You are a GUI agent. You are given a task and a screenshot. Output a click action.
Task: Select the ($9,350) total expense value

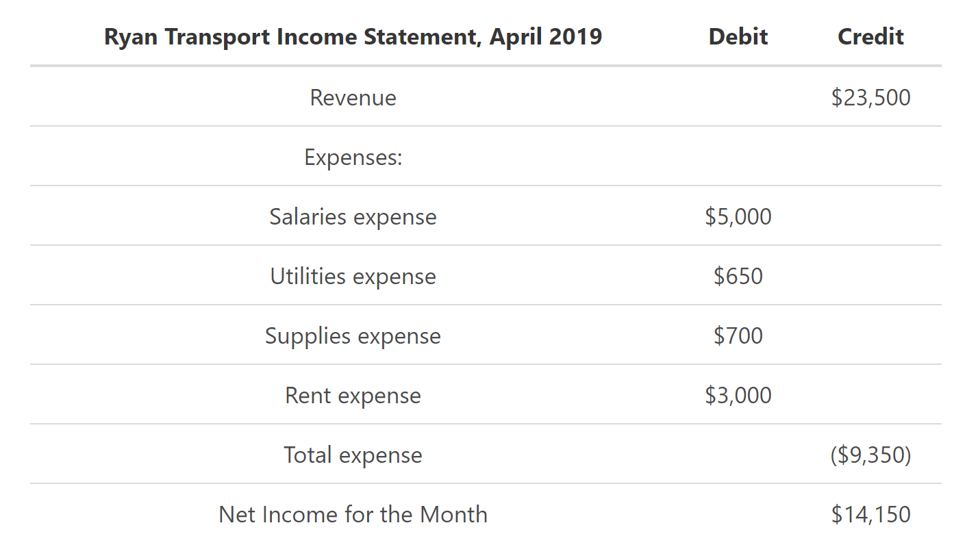click(x=870, y=455)
